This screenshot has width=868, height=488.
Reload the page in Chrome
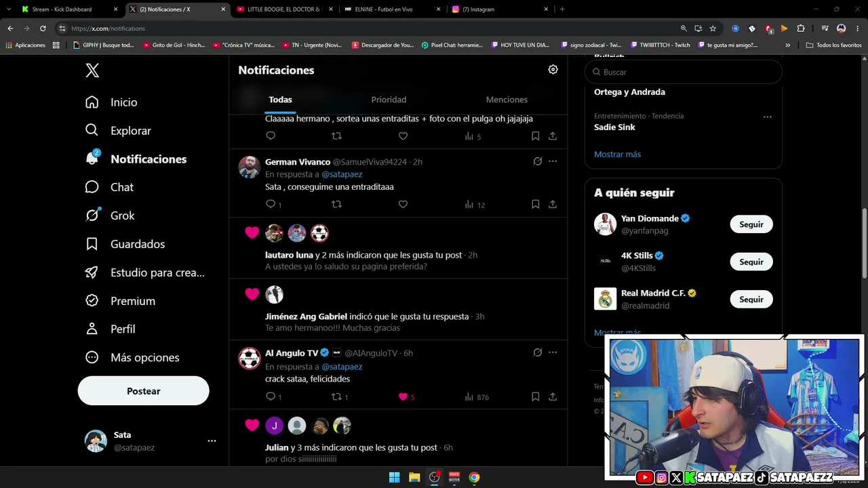[x=43, y=28]
